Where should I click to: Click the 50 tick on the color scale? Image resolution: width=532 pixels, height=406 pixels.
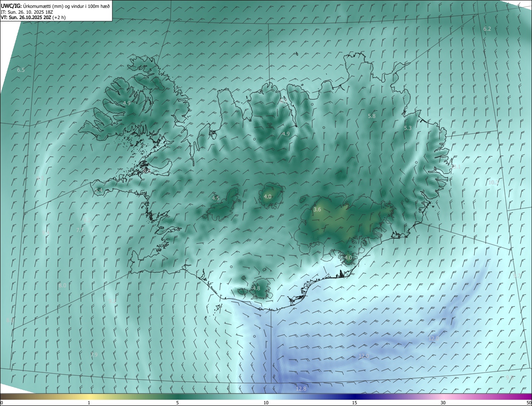click(529, 403)
